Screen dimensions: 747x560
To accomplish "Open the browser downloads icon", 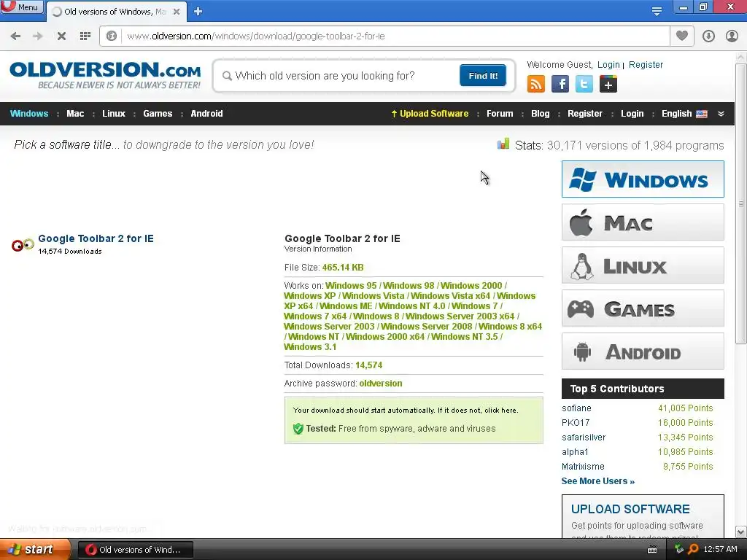I will (708, 36).
